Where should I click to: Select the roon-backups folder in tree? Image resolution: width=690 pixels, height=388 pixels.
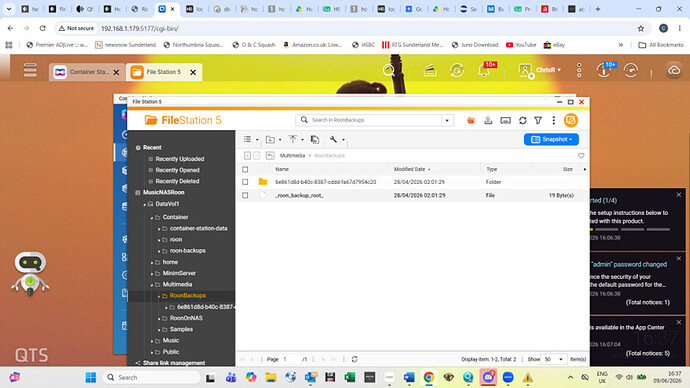coord(187,251)
